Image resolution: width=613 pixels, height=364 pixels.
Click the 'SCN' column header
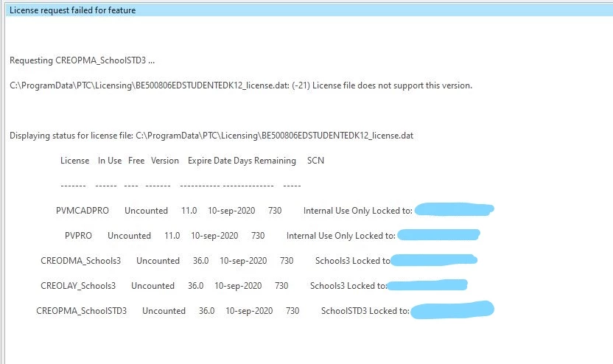(x=315, y=161)
